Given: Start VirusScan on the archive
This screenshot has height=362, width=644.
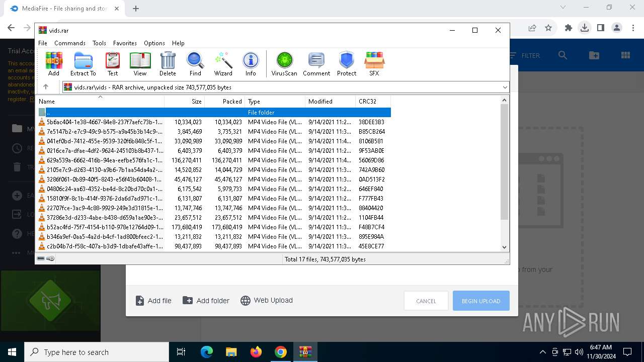Looking at the screenshot, I should (x=284, y=64).
